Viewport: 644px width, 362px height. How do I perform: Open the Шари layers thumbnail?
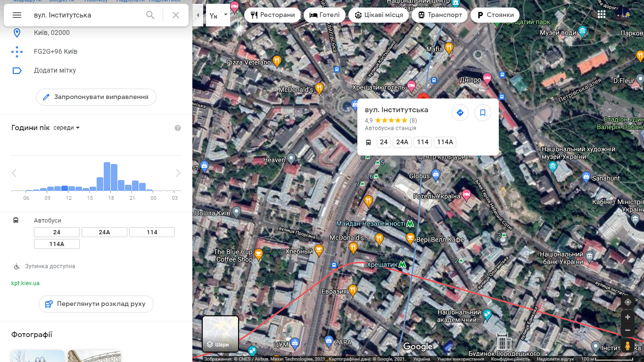click(x=221, y=334)
